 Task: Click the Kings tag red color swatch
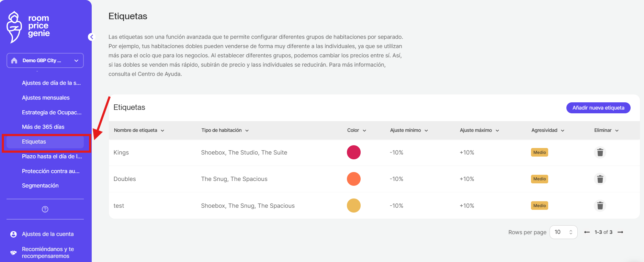coord(353,152)
